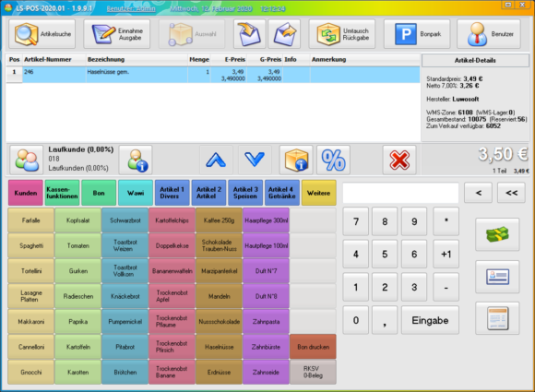
Task: Select the Haselnüsse gem. row in list
Action: (213, 75)
